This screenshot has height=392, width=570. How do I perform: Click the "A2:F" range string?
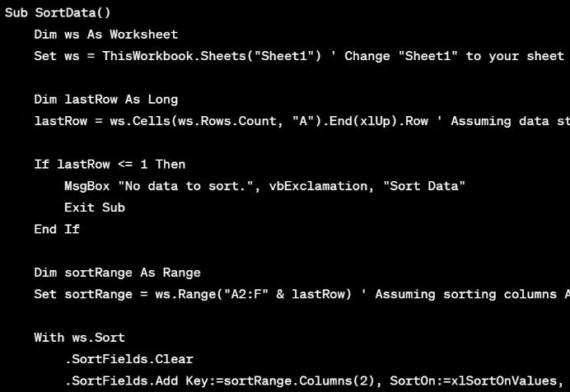(x=246, y=294)
